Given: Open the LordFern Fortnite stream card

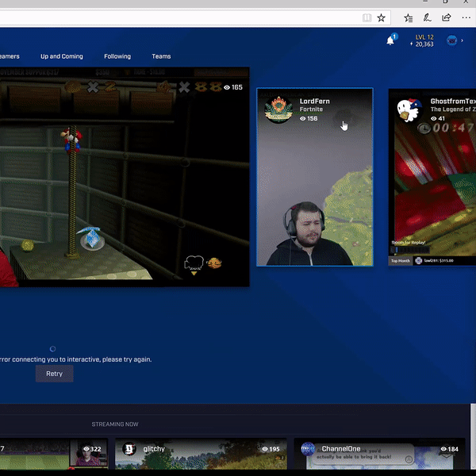Looking at the screenshot, I should (315, 177).
